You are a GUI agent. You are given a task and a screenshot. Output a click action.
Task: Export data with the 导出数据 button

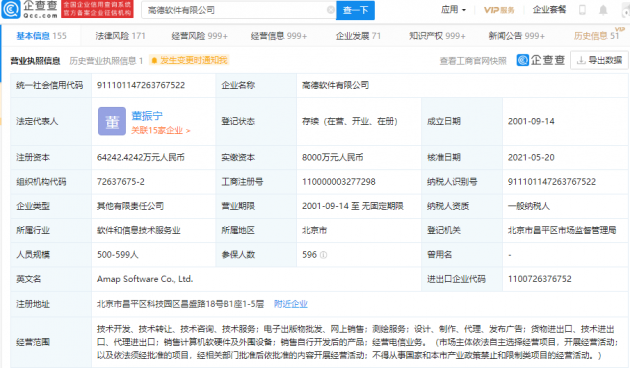(599, 60)
